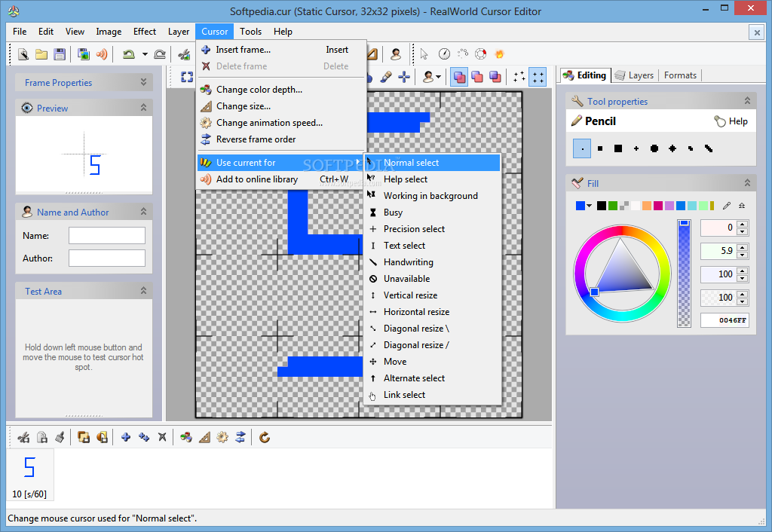Viewport: 772px width, 532px height.
Task: Click the fit-to-window frame icon above the canvas
Action: [187, 77]
